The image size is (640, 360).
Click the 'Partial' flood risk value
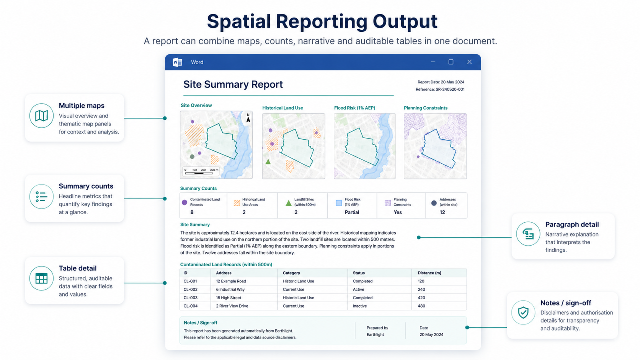tap(352, 212)
